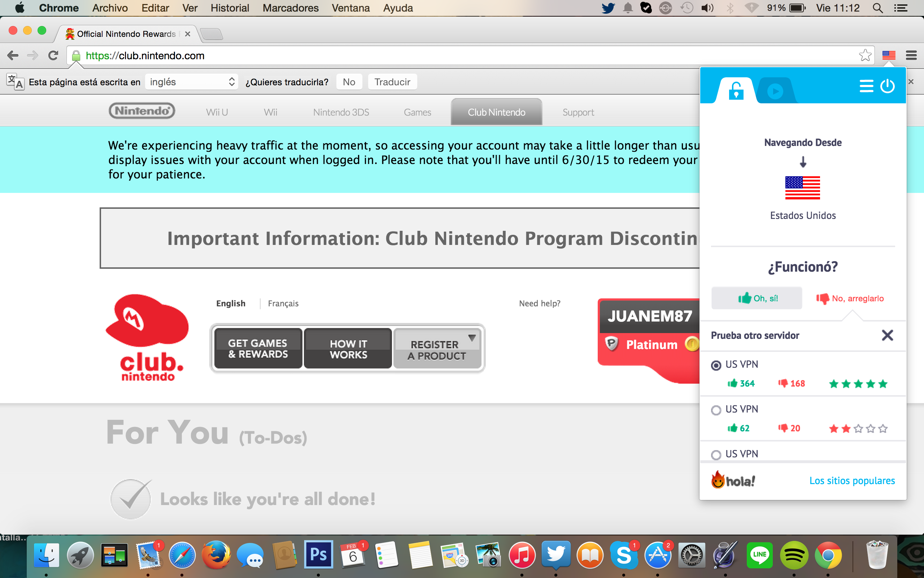Open the 'Marcadores' menu
Image resolution: width=924 pixels, height=578 pixels.
[x=290, y=8]
